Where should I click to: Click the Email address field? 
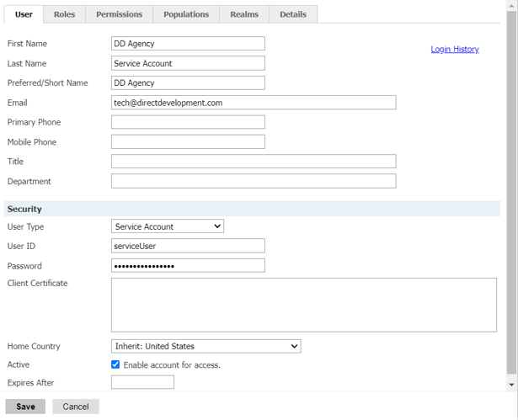254,103
